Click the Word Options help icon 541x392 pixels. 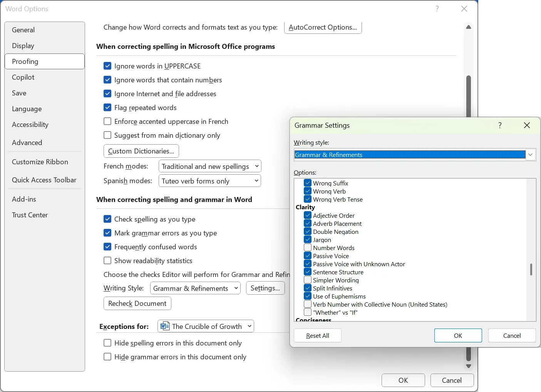(437, 9)
